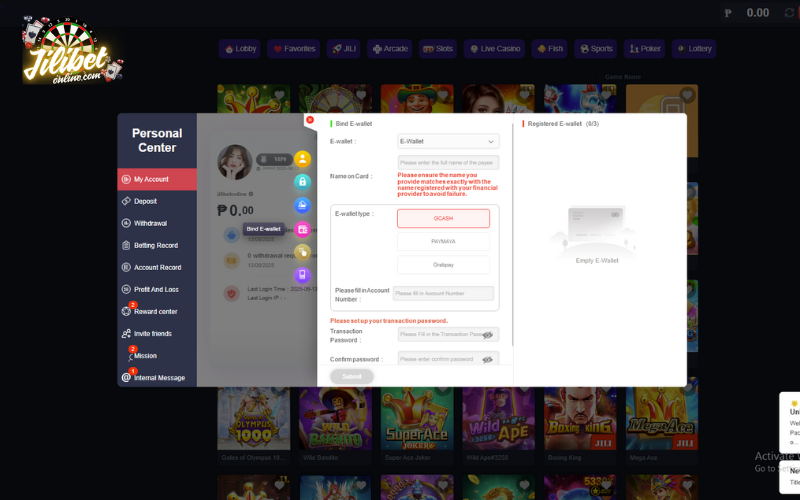Switch to the Sports tab
The width and height of the screenshot is (800, 500).
click(595, 49)
